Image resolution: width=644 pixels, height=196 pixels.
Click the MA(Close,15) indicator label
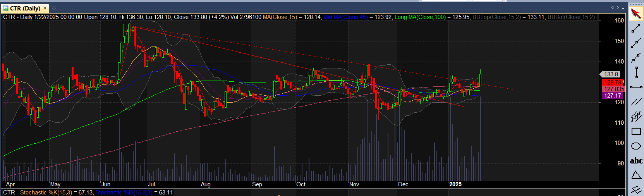280,17
